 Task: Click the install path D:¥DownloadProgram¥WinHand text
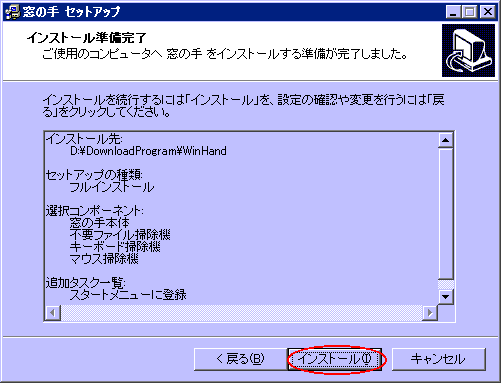click(x=148, y=151)
